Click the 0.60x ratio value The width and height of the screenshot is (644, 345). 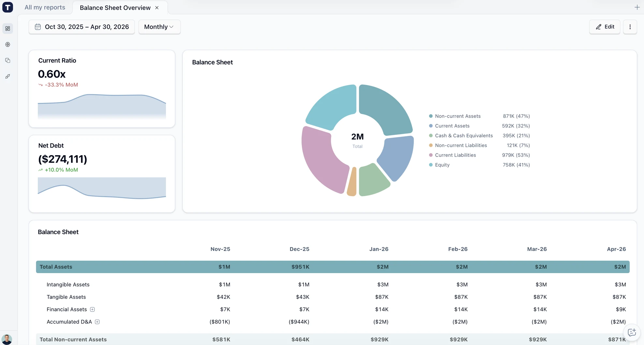click(x=52, y=74)
